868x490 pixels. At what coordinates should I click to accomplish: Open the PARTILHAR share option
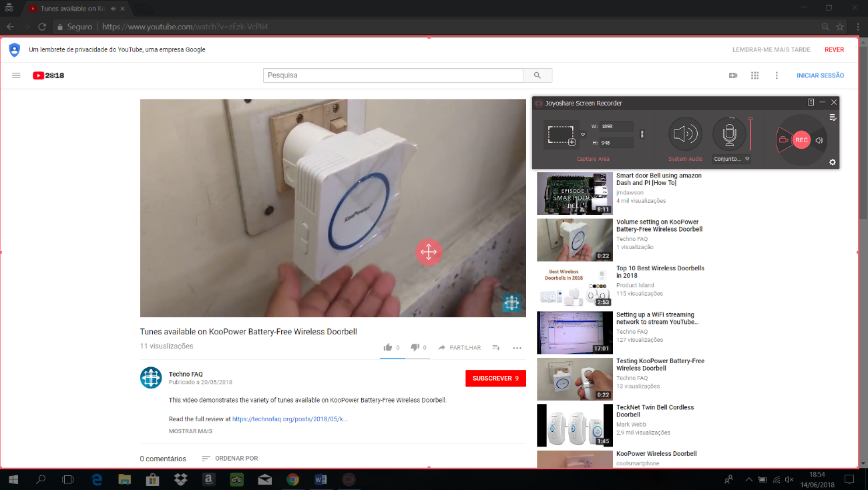point(459,348)
